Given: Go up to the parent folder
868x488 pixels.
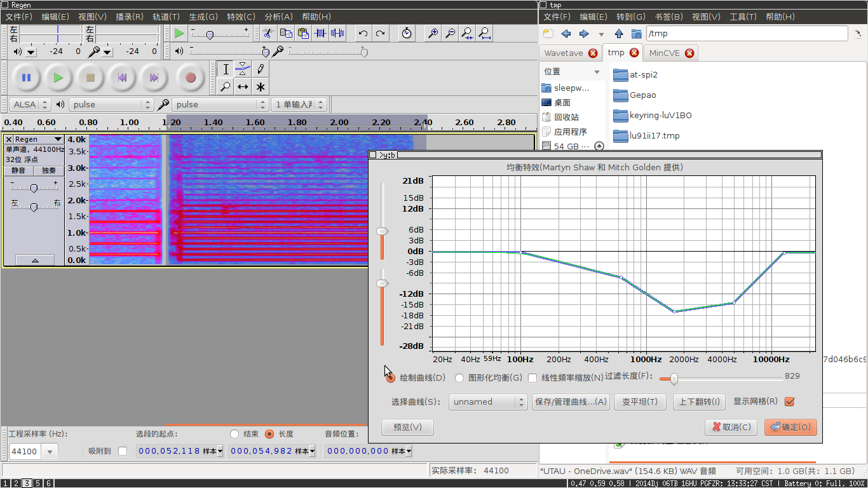Looking at the screenshot, I should pos(619,34).
